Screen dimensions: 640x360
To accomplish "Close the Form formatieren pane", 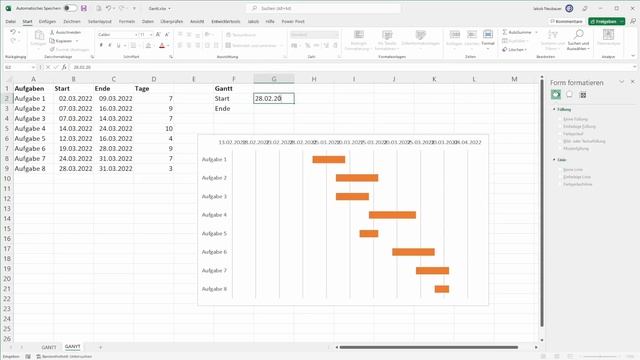I will click(633, 82).
